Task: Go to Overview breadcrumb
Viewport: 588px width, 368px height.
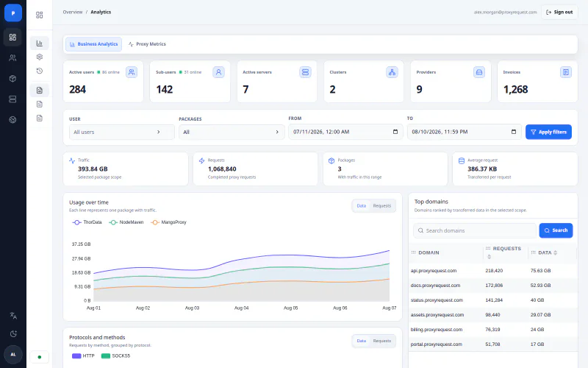Action: pyautogui.click(x=73, y=12)
